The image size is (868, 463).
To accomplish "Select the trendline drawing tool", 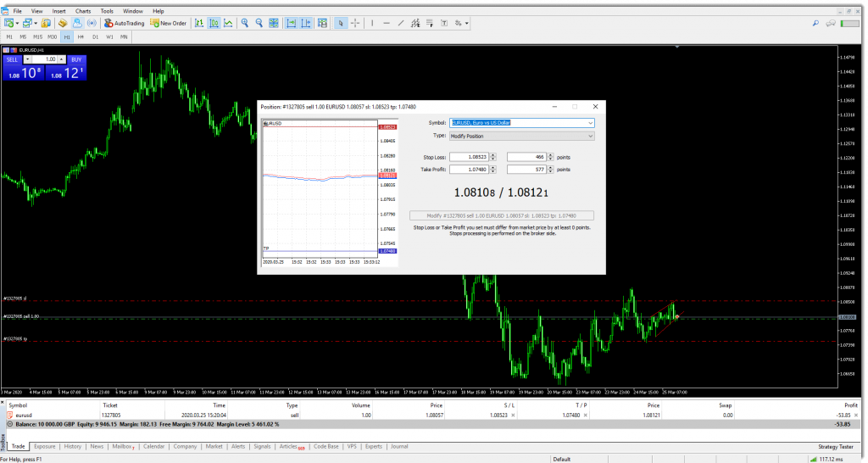I will (399, 23).
